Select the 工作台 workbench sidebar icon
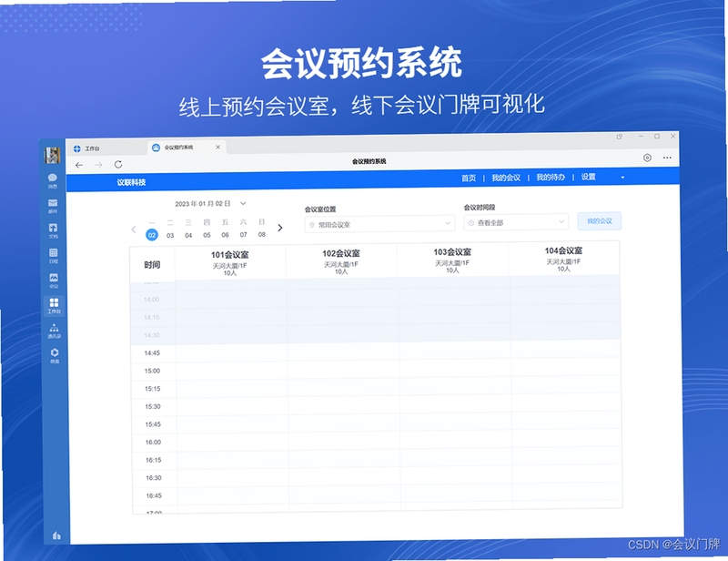 (54, 306)
